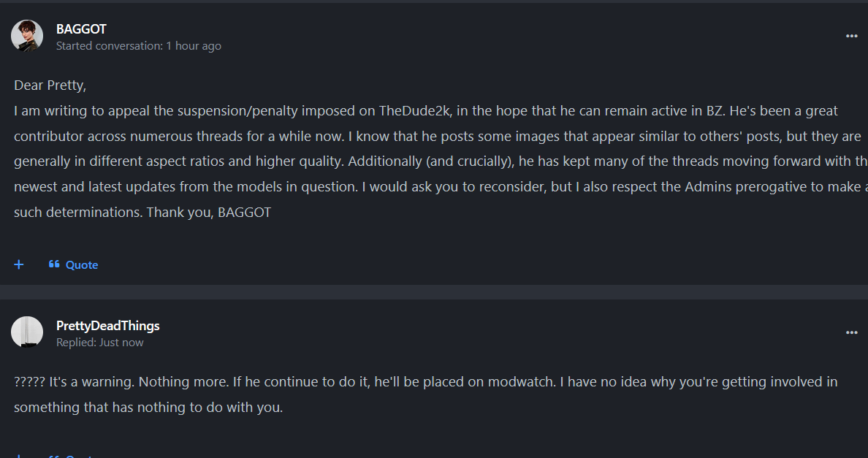Open the BAGGOT username profile link

pyautogui.click(x=81, y=29)
